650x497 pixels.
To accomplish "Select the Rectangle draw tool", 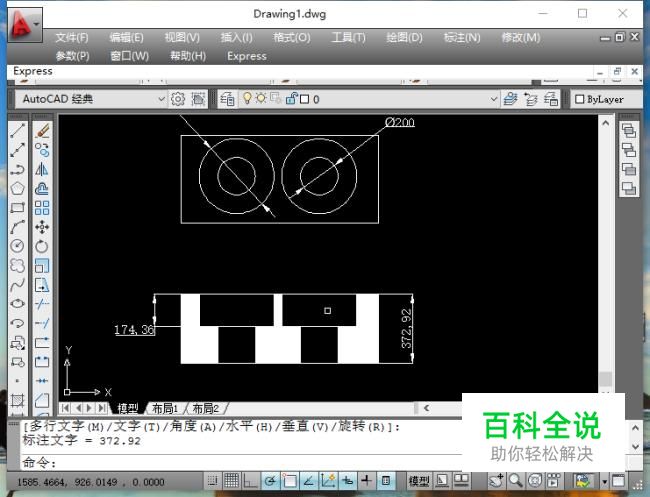I will (x=17, y=208).
